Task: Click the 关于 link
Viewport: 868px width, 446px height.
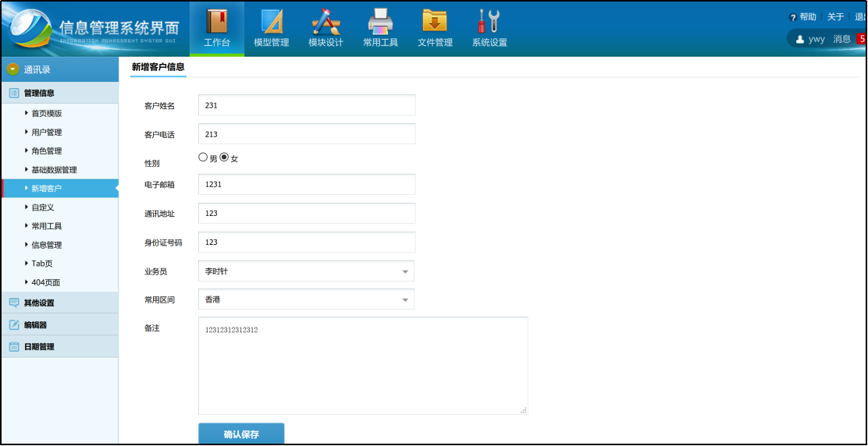Action: pyautogui.click(x=835, y=17)
